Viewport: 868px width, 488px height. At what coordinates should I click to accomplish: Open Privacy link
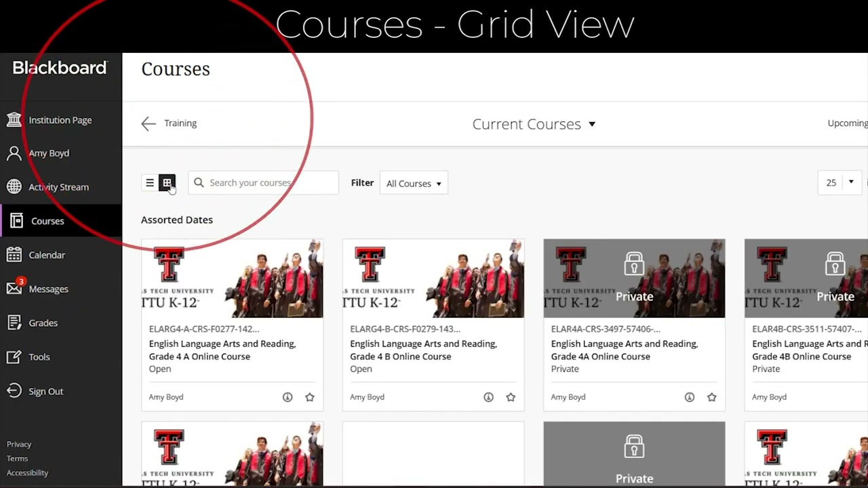(x=19, y=444)
